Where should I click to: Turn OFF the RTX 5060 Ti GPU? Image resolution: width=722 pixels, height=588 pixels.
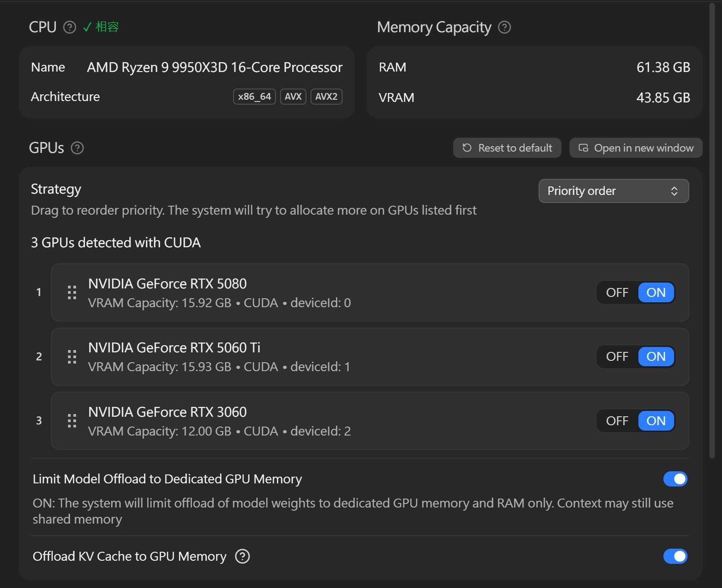click(x=617, y=357)
